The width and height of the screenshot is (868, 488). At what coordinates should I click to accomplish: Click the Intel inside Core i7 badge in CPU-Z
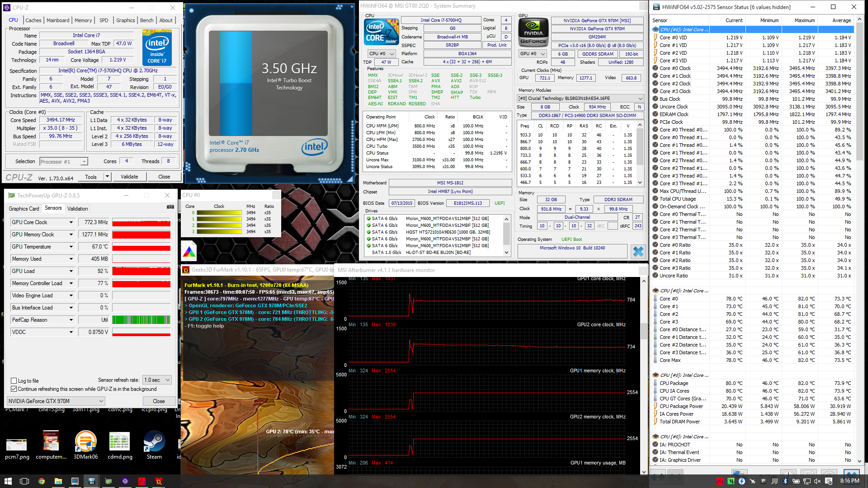tap(157, 48)
